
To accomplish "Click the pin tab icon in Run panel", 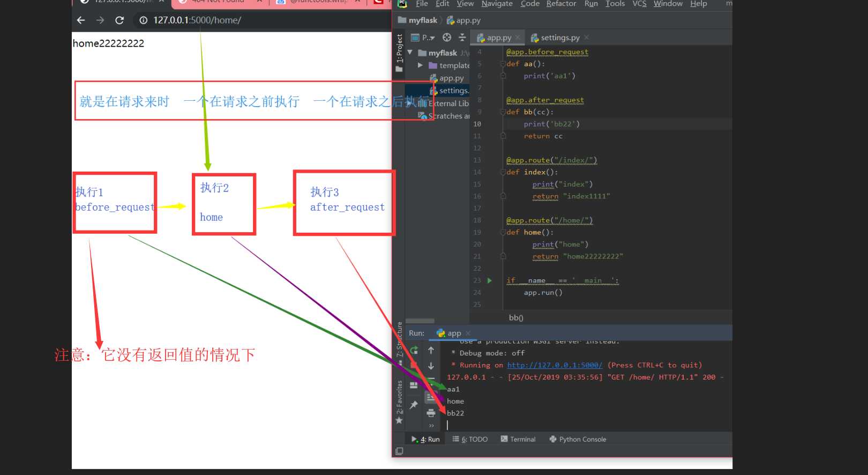I will (414, 405).
